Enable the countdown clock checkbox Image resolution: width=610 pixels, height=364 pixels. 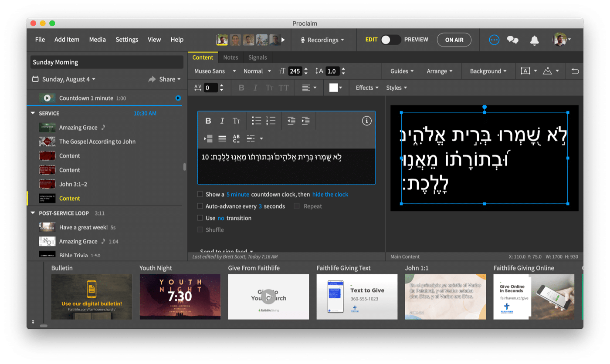(x=200, y=194)
